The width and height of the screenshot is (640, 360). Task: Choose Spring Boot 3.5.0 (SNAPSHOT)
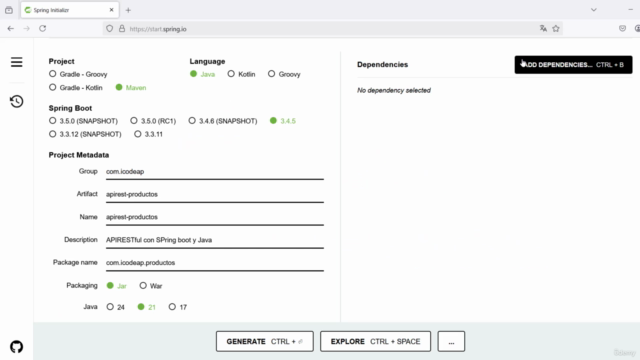point(83,121)
